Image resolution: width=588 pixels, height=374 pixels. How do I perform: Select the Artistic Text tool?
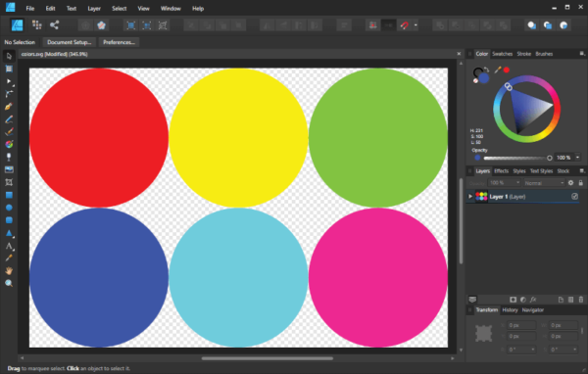click(9, 246)
